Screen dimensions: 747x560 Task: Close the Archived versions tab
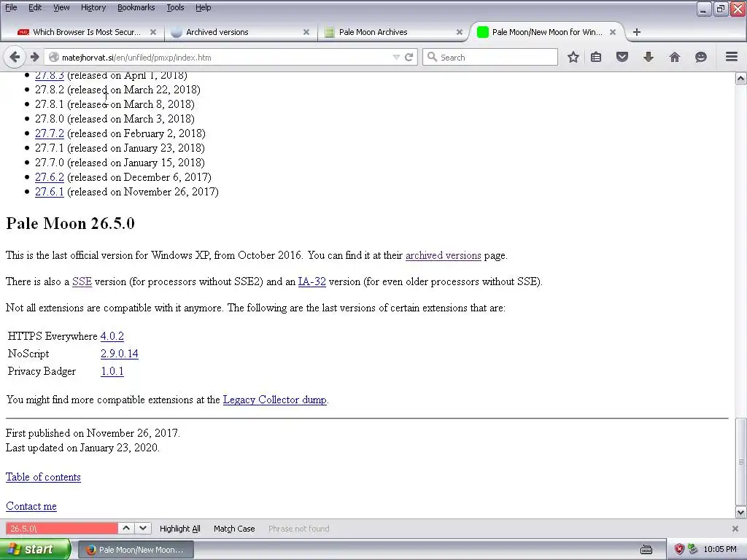pyautogui.click(x=306, y=32)
